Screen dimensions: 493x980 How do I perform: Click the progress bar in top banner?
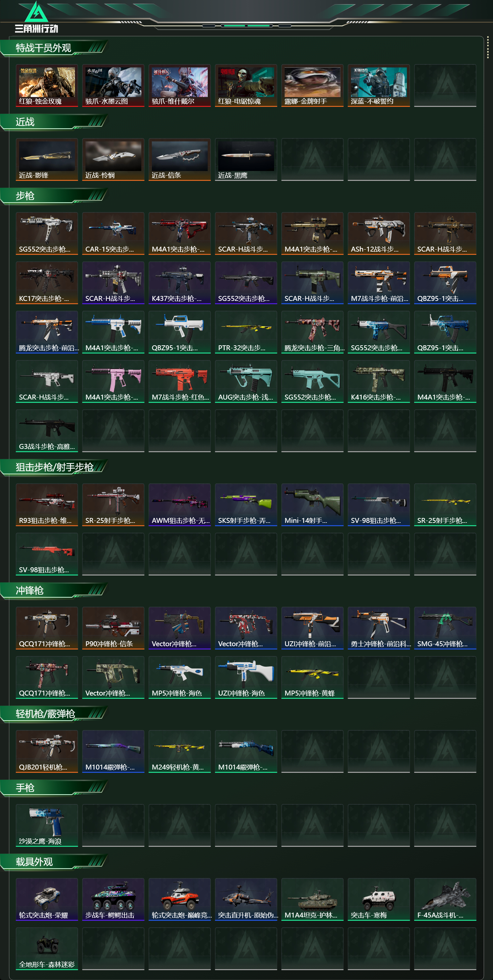click(x=247, y=26)
